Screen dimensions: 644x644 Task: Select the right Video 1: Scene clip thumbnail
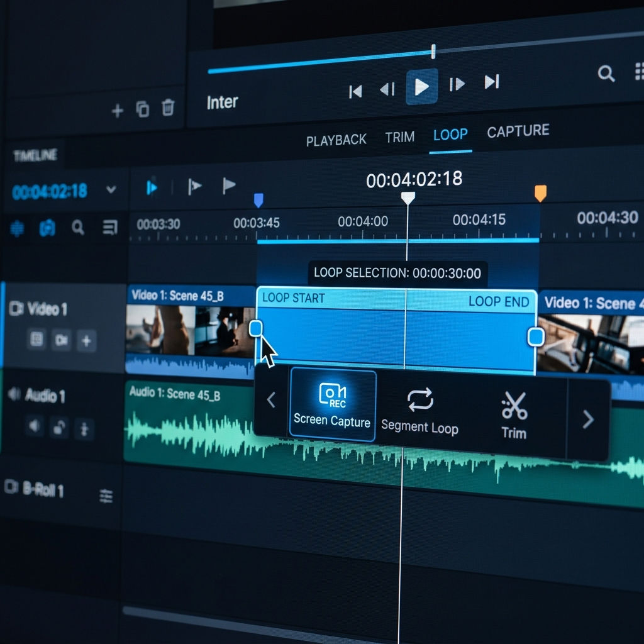[x=591, y=343]
